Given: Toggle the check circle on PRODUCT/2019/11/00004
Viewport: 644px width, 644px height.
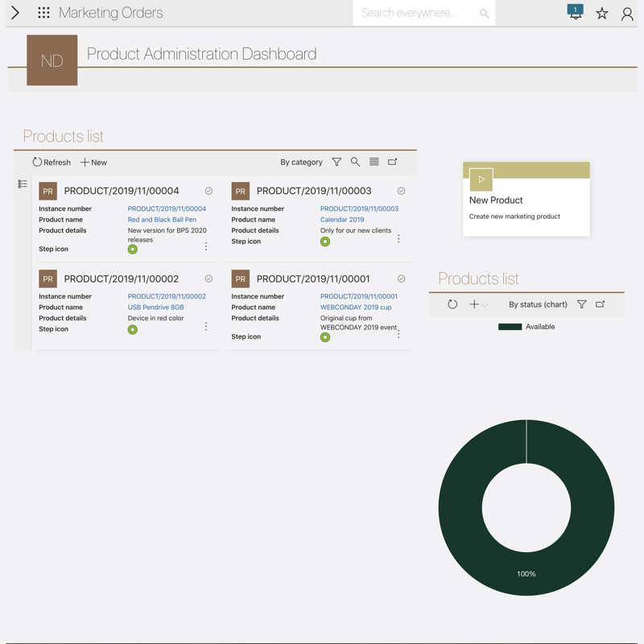Looking at the screenshot, I should coord(208,191).
